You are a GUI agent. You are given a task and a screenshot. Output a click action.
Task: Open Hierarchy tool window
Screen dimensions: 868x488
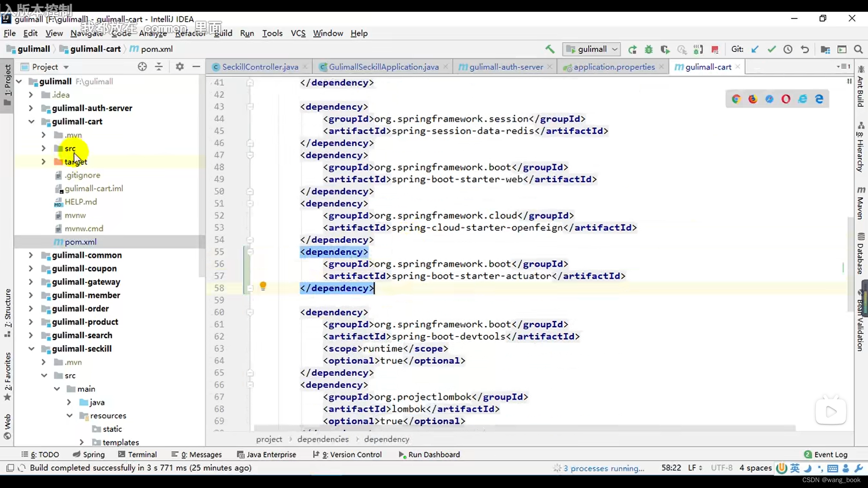[x=860, y=147]
